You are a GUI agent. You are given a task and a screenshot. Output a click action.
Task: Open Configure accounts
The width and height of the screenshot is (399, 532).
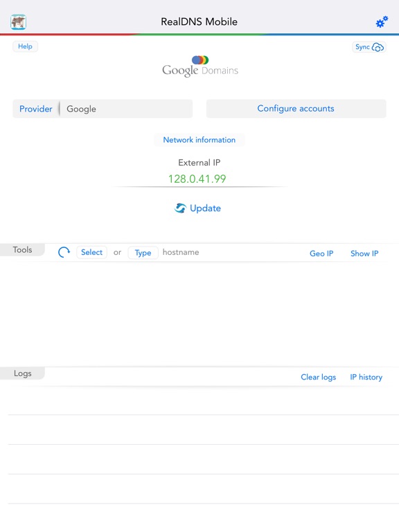click(296, 109)
